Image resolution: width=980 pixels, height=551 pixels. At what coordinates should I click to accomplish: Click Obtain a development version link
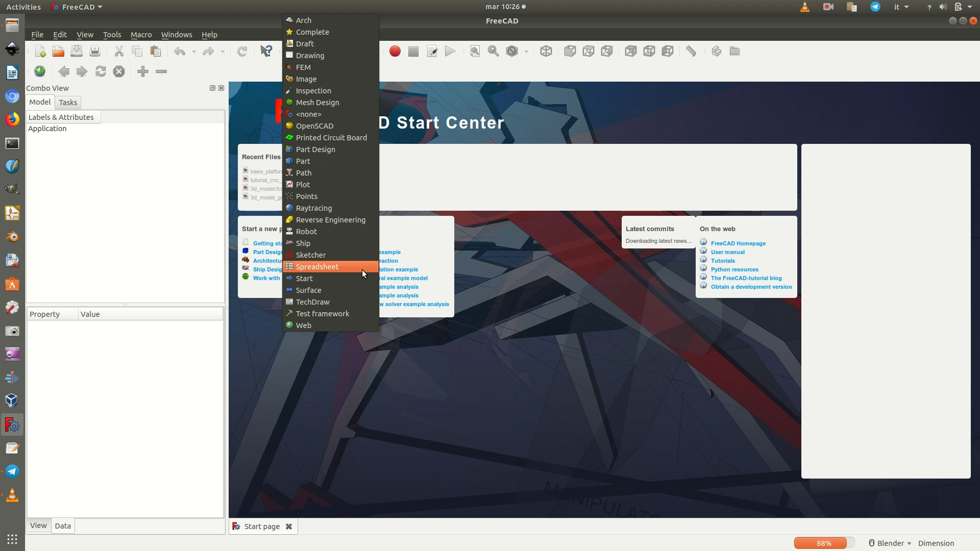click(x=751, y=287)
